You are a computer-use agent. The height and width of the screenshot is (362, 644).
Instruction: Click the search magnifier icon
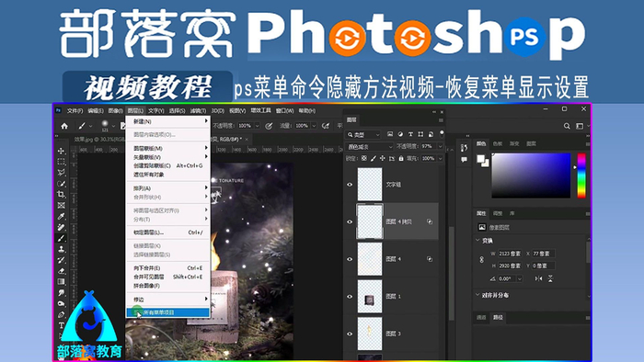[567, 126]
